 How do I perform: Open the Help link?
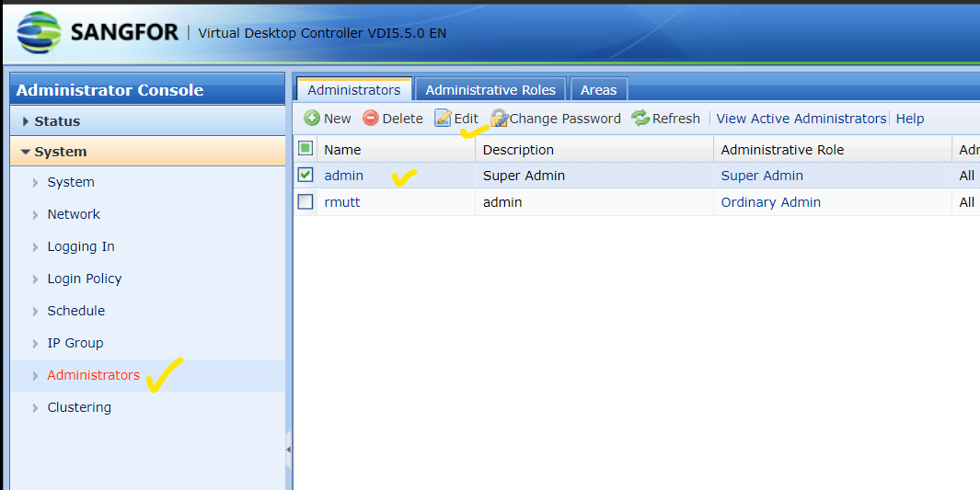(910, 119)
